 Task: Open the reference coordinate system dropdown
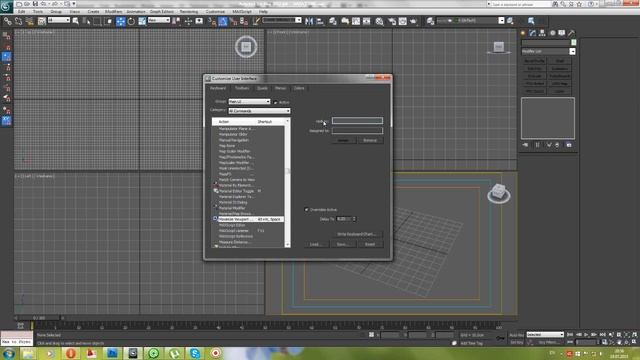159,20
